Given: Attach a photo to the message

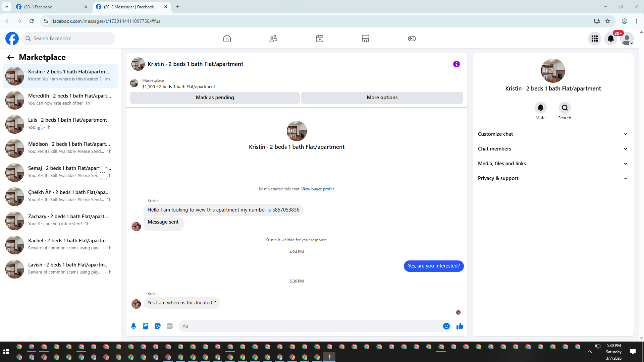Looking at the screenshot, I should pos(146,326).
